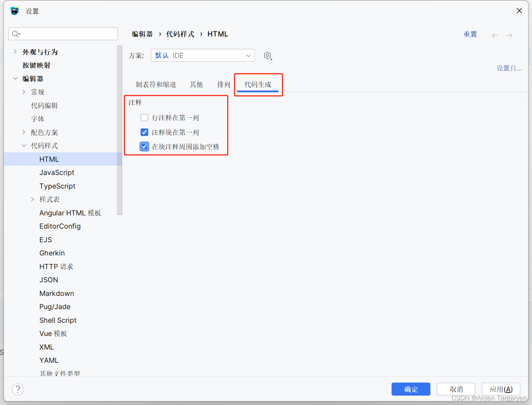Image resolution: width=532 pixels, height=405 pixels.
Task: Select 按键映射 in settings tree
Action: point(36,65)
